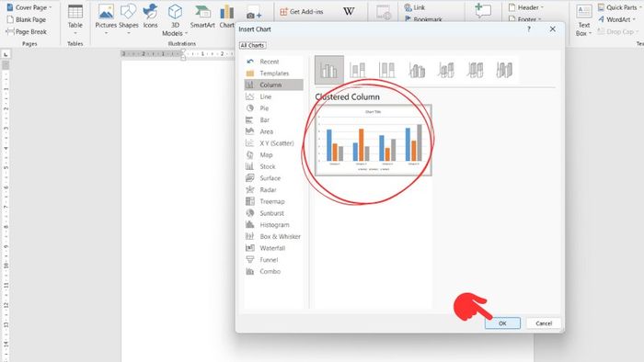Choose Box & Whisker chart category

tap(273, 236)
